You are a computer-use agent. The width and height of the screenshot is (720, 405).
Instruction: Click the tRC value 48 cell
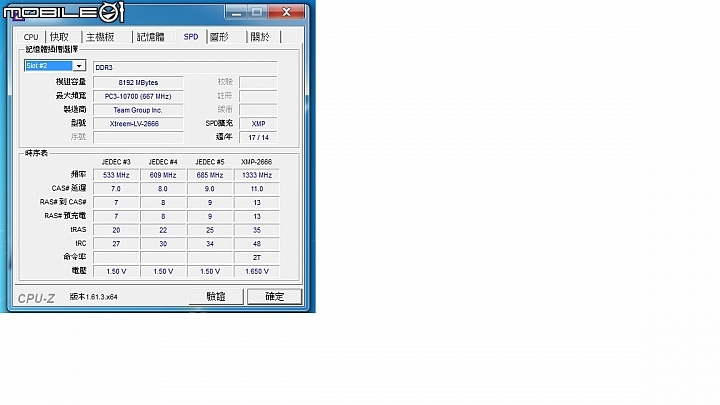[x=257, y=244]
